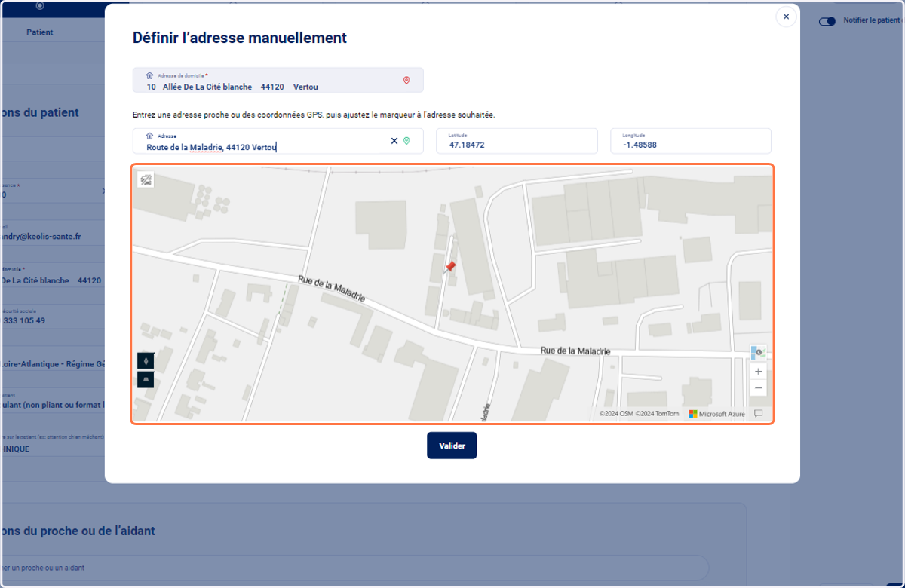Click the Adresse search input field
Screen dimensions: 905x588
click(278, 141)
